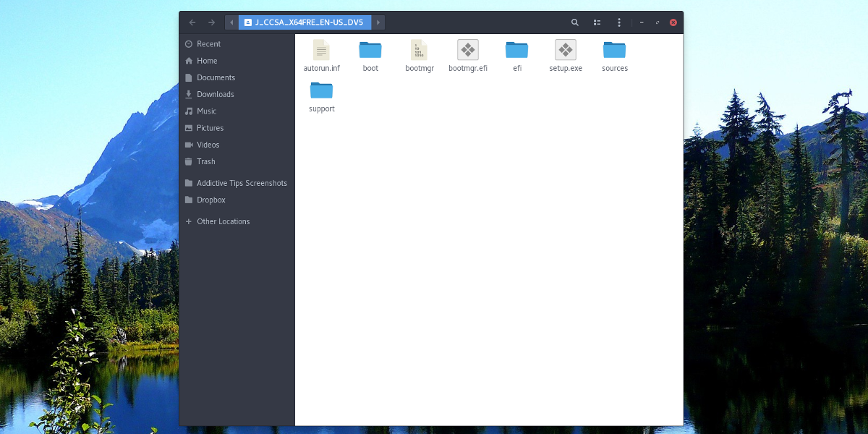Click Other Locations in the sidebar
868x434 pixels.
(x=223, y=221)
